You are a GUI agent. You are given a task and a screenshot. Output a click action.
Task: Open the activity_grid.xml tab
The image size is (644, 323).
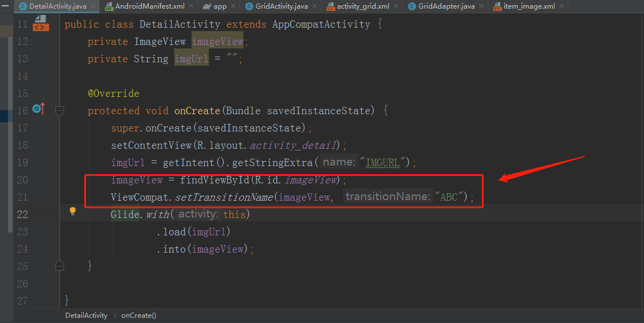363,6
